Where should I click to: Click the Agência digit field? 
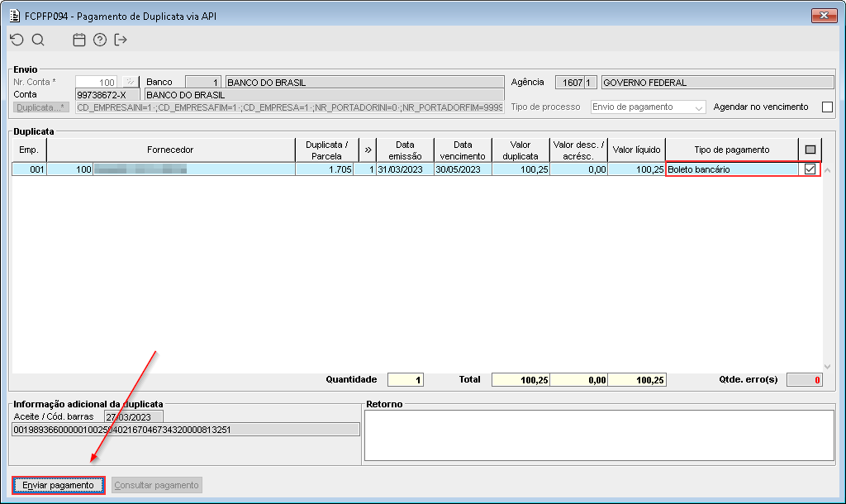click(x=590, y=83)
